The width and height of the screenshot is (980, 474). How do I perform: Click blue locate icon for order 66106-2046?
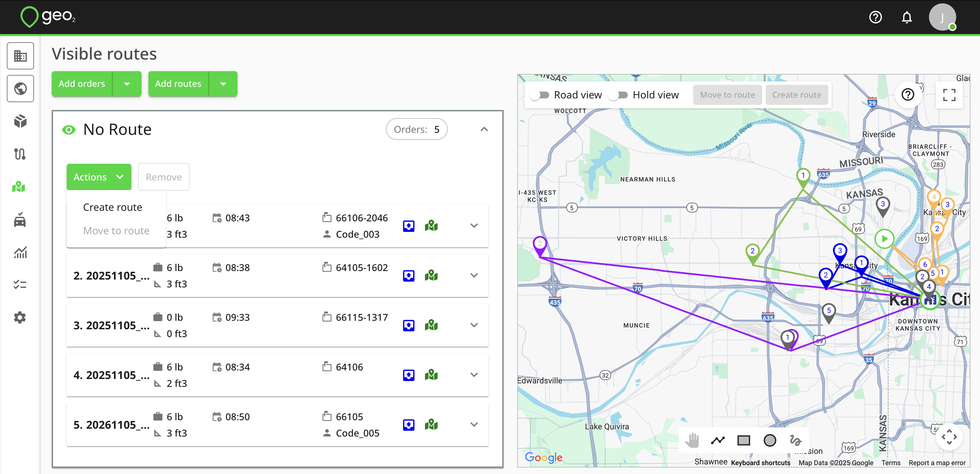pyautogui.click(x=409, y=226)
